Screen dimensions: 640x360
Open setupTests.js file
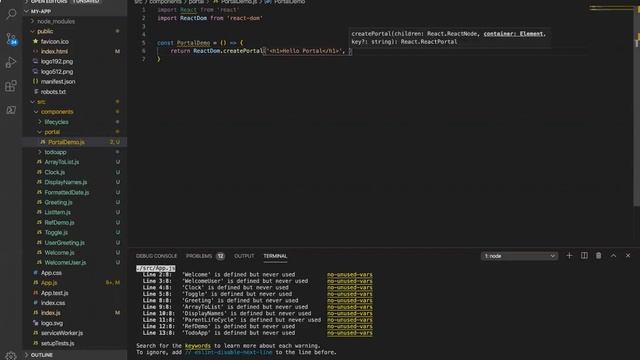click(58, 343)
